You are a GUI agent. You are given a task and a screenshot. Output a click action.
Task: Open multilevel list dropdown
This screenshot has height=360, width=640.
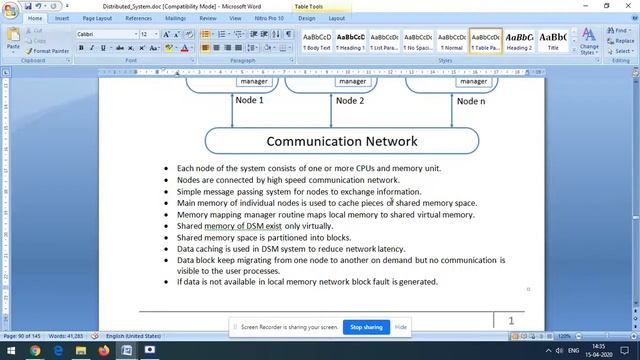click(x=244, y=34)
